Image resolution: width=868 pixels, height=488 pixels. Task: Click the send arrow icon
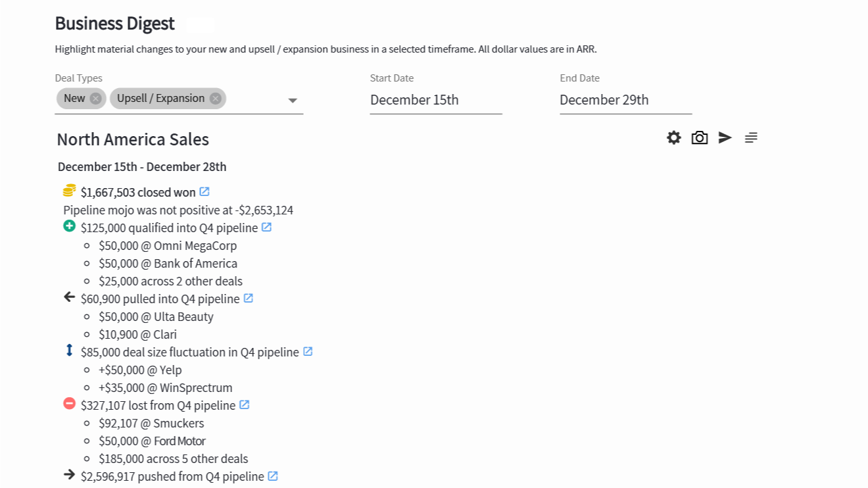tap(725, 137)
